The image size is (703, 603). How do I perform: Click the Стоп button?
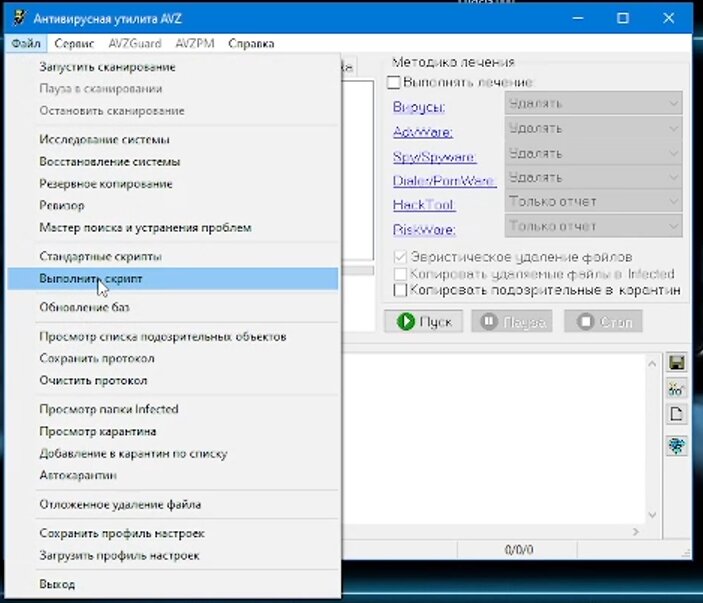click(x=603, y=321)
